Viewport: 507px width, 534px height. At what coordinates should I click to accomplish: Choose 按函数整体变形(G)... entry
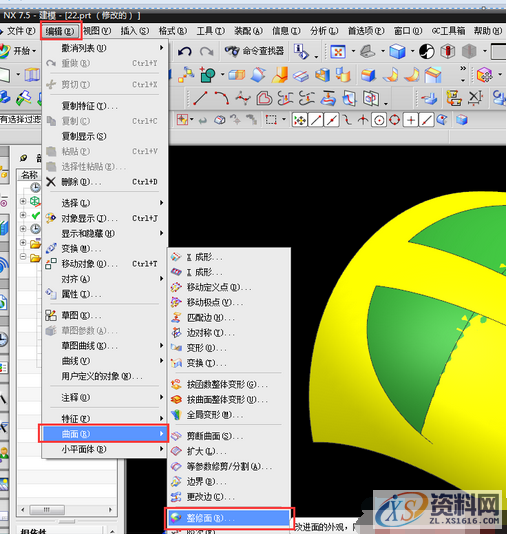[229, 384]
